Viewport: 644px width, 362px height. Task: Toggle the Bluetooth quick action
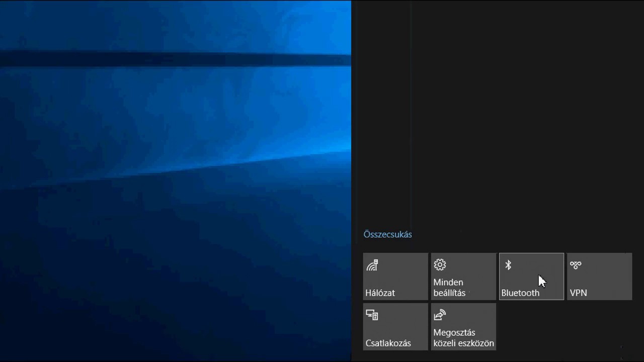click(531, 277)
